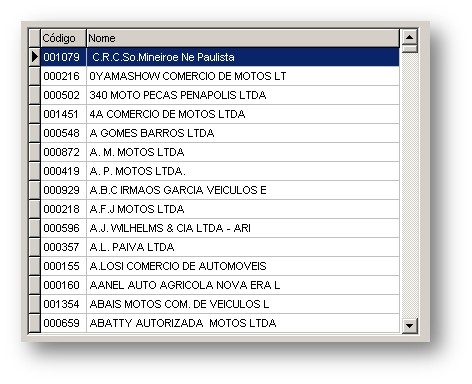The image size is (472, 384).
Task: Select the row marker beside code 000155
Action: [x=34, y=266]
